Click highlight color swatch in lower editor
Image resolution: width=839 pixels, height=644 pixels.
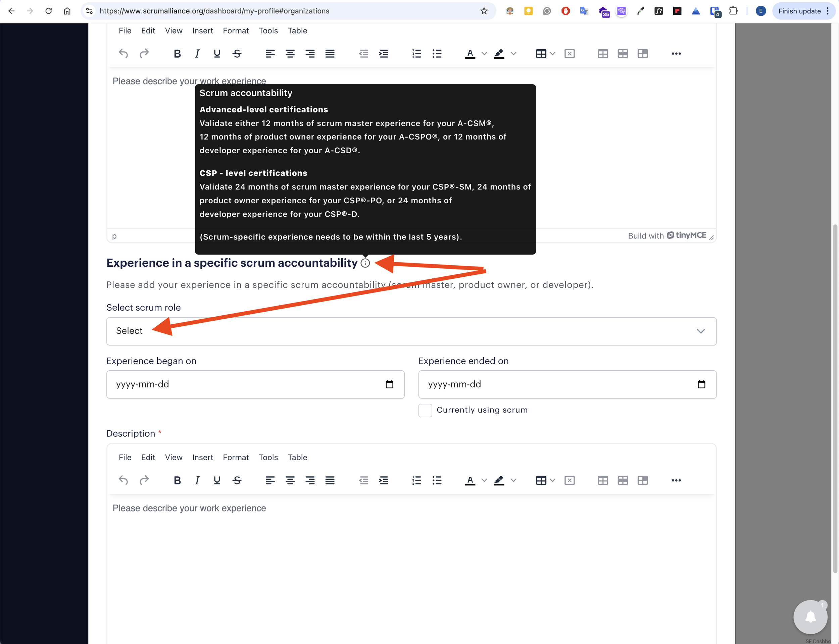pyautogui.click(x=499, y=480)
